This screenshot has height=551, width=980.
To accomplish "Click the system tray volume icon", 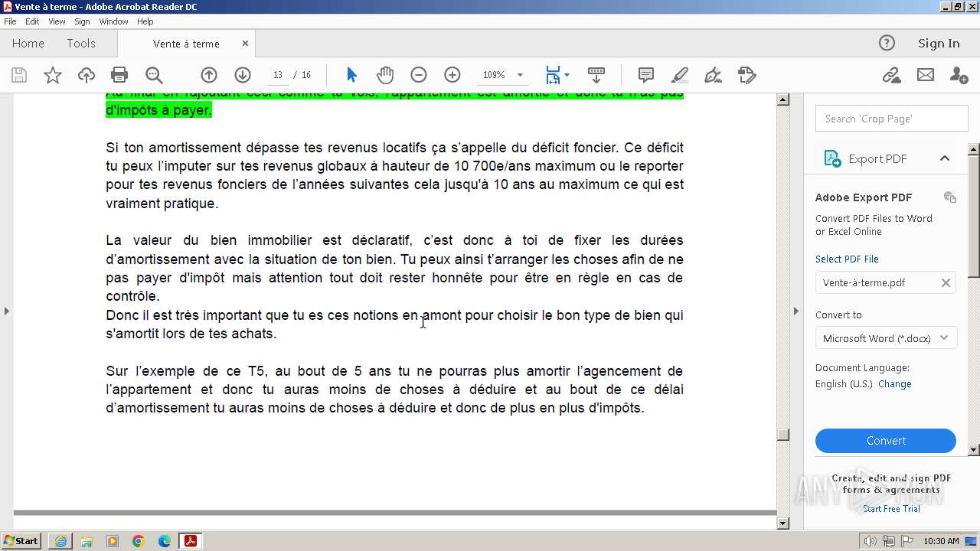I will pyautogui.click(x=871, y=541).
